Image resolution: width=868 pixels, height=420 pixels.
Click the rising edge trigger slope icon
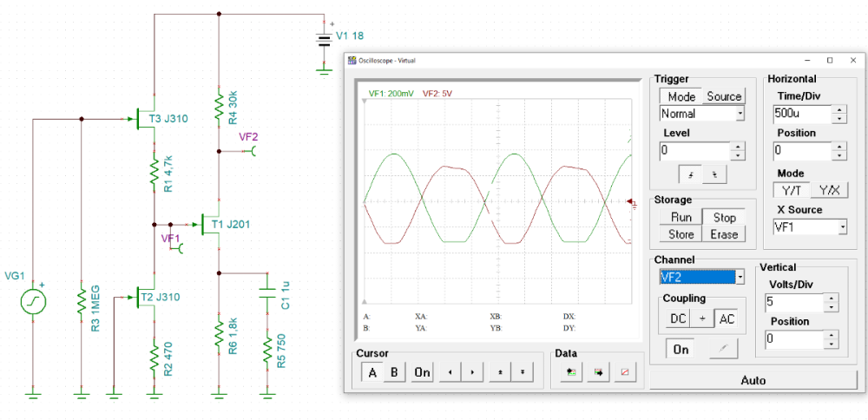(691, 174)
